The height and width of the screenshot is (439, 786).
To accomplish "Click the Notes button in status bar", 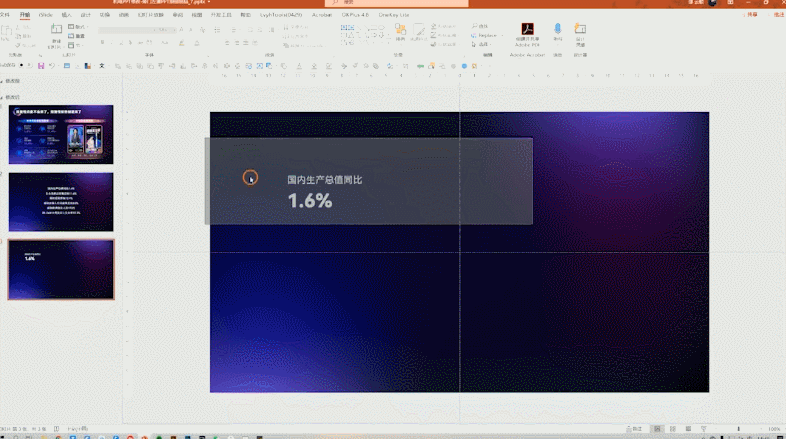I will tap(634, 429).
